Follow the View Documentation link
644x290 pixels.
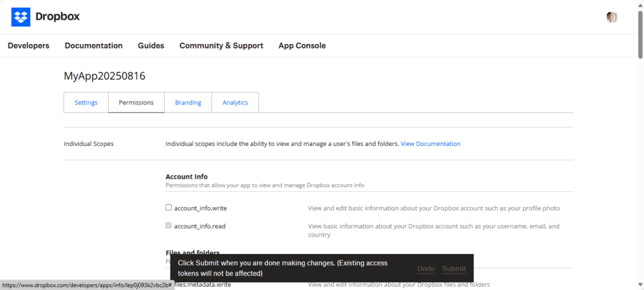coord(430,144)
